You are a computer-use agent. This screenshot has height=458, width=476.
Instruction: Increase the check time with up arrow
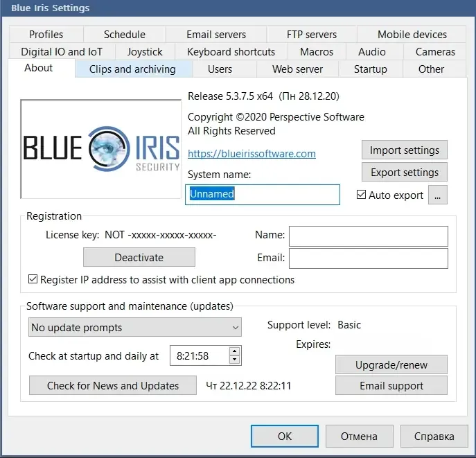point(234,351)
